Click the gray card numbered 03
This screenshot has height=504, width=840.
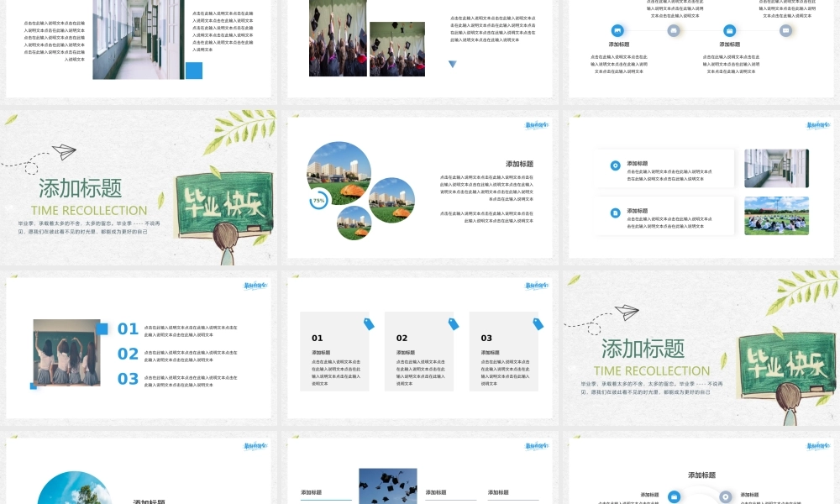pos(503,351)
